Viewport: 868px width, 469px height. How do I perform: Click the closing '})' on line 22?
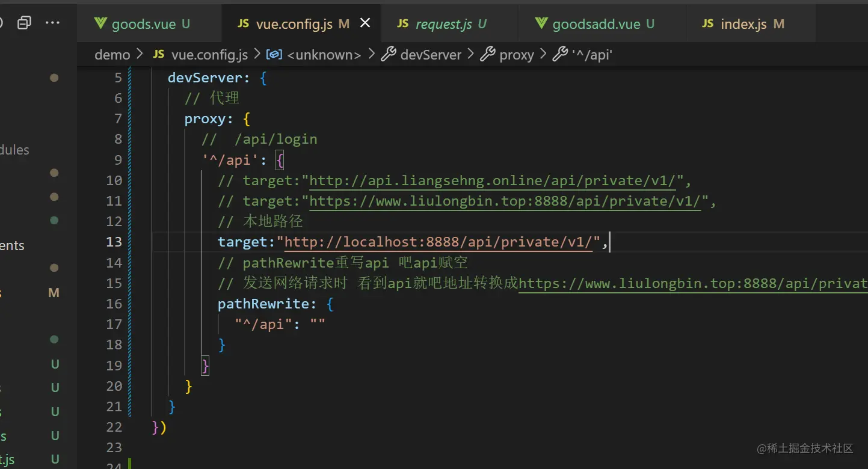pyautogui.click(x=159, y=427)
